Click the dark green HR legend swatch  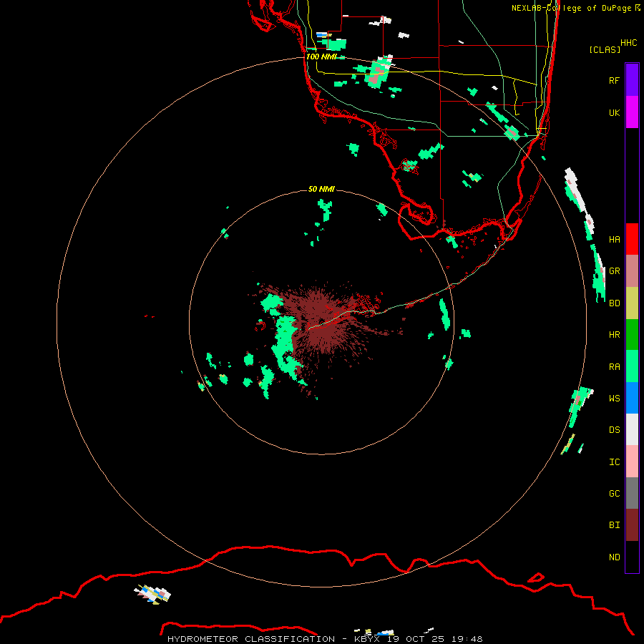632,334
